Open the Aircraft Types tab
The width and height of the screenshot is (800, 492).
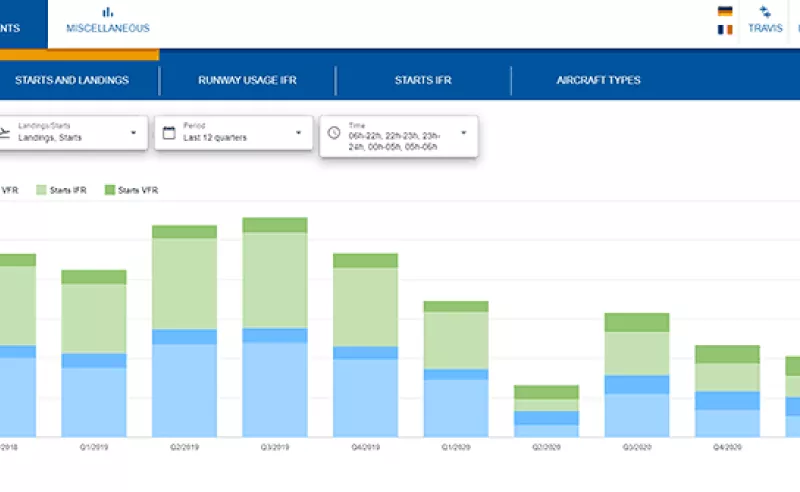[598, 80]
